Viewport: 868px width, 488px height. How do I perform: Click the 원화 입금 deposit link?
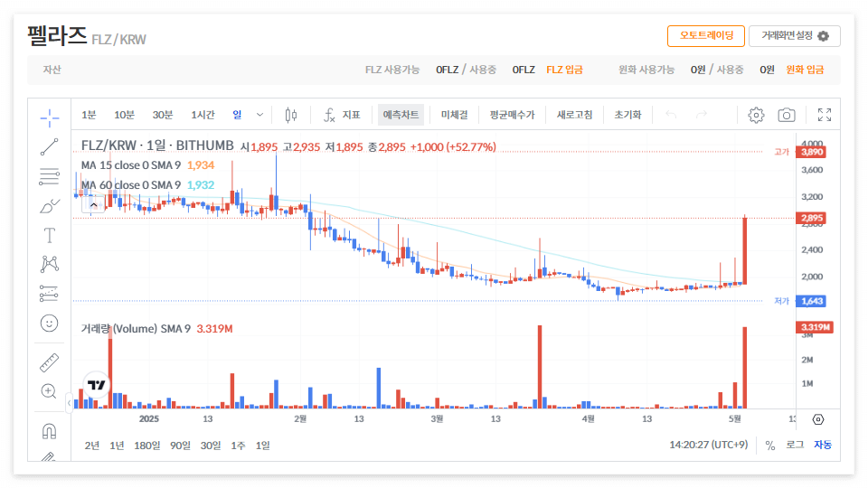(x=805, y=70)
